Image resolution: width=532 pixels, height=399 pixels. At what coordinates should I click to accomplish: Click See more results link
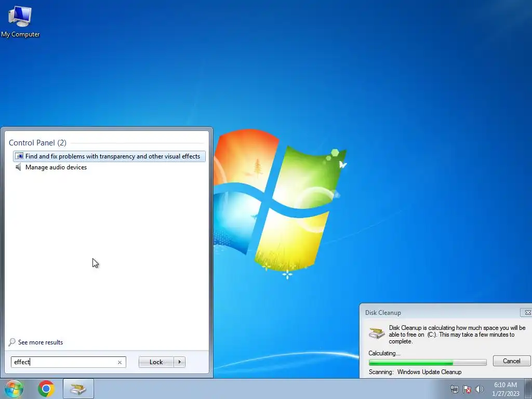coord(41,342)
